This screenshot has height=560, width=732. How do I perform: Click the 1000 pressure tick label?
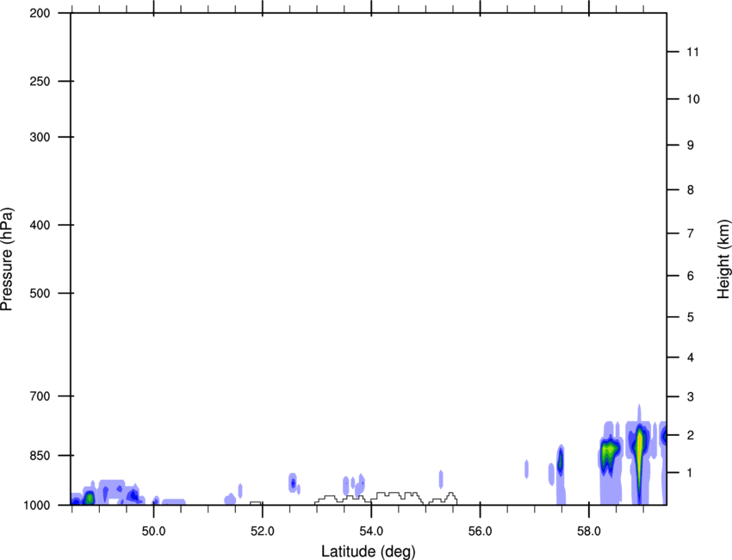click(37, 505)
